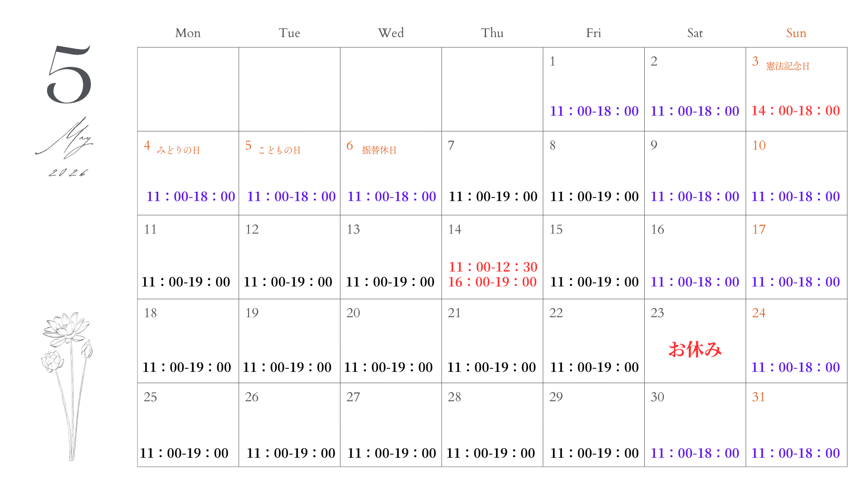Click the こどもの日 holiday label
Viewport: 868px width, 488px height.
click(279, 150)
